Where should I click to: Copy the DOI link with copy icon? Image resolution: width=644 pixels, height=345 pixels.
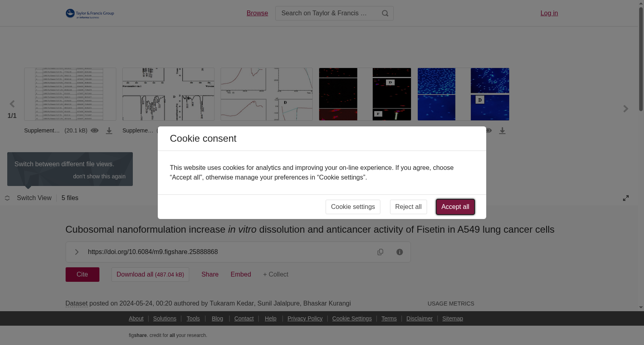pos(380,252)
